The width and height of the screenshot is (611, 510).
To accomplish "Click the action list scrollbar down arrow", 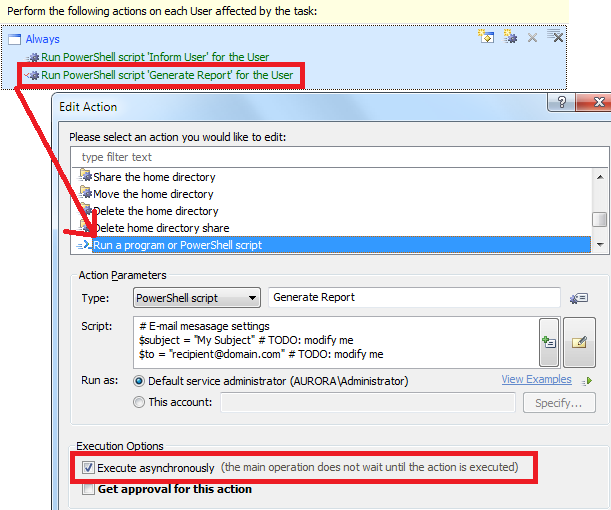I will (600, 243).
